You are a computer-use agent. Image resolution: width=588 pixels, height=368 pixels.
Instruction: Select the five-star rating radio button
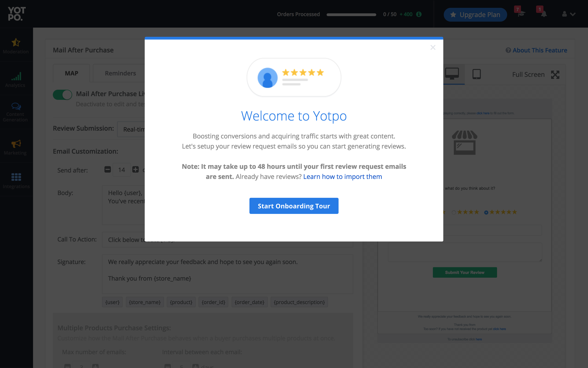pyautogui.click(x=486, y=213)
